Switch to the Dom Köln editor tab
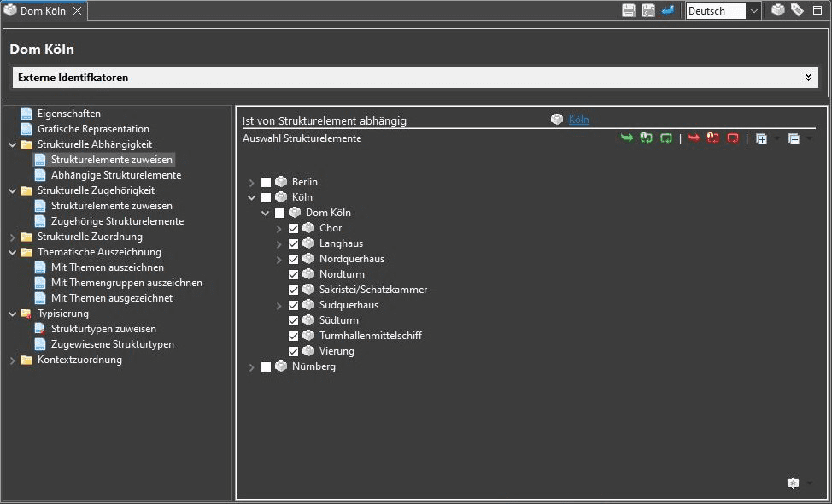Screen dimensions: 832x504 43,10
